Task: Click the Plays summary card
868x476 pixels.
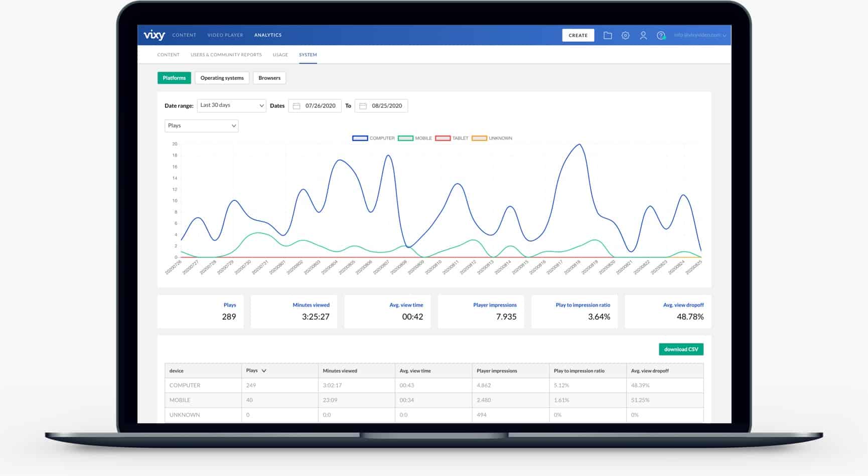Action: pyautogui.click(x=201, y=311)
